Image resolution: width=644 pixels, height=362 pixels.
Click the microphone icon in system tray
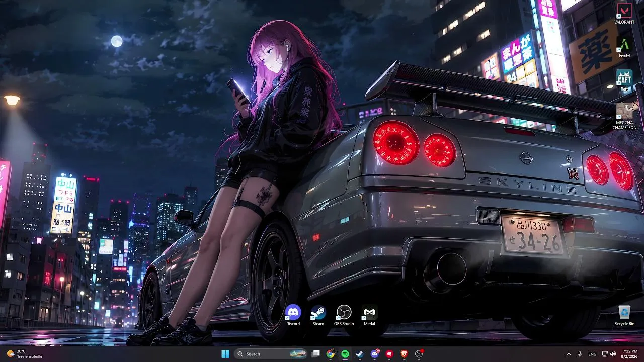(580, 354)
